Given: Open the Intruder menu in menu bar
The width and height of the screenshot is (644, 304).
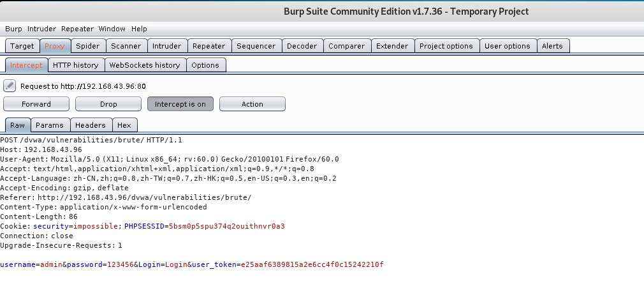Looking at the screenshot, I should 41,29.
